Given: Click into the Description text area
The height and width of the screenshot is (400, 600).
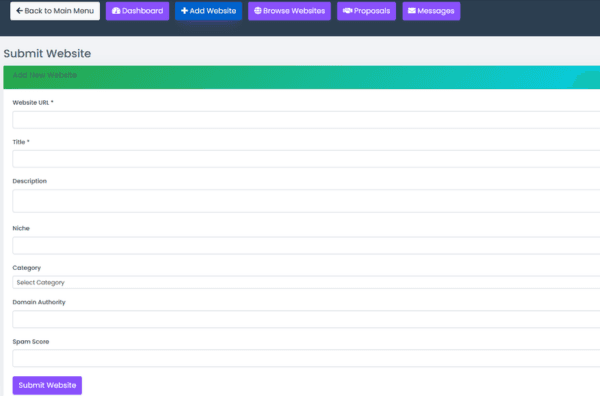Looking at the screenshot, I should point(306,201).
